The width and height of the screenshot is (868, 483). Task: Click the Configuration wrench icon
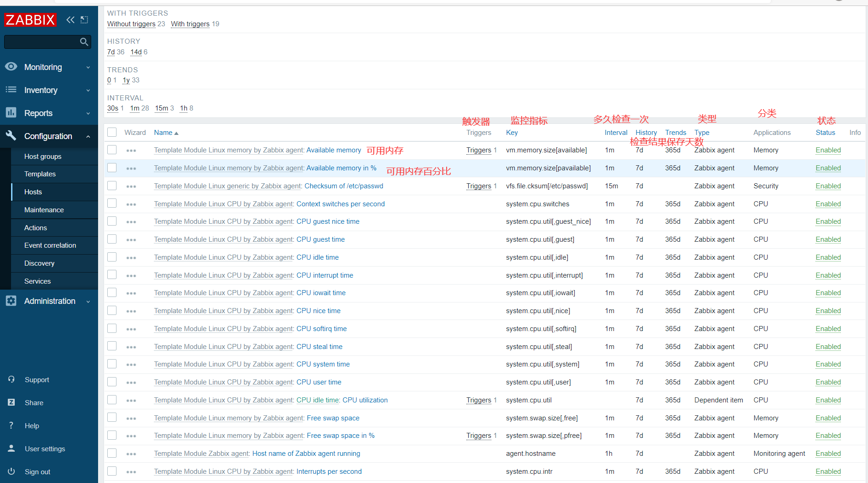tap(11, 136)
